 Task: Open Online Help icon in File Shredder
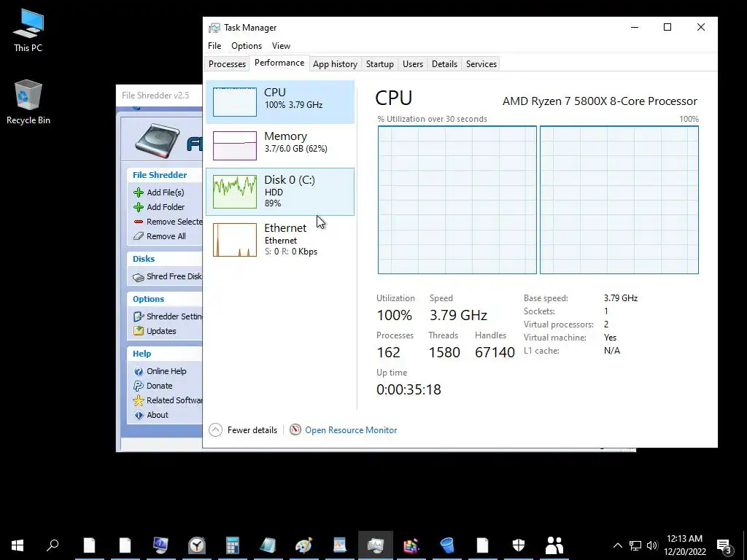[139, 371]
